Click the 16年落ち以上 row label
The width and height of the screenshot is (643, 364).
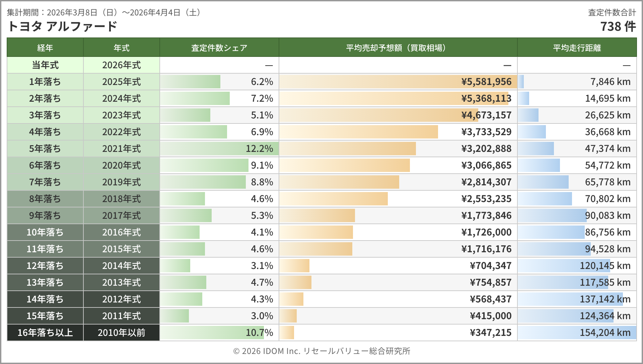click(x=45, y=333)
